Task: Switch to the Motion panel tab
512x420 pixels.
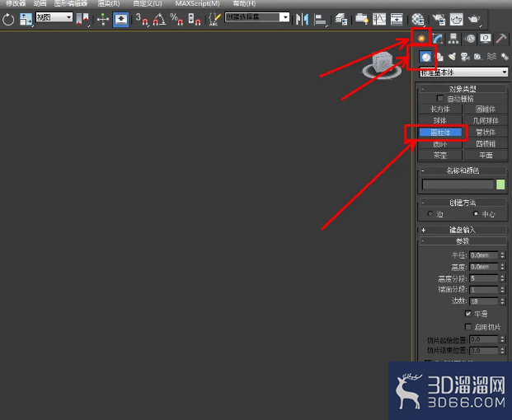Action: 470,39
